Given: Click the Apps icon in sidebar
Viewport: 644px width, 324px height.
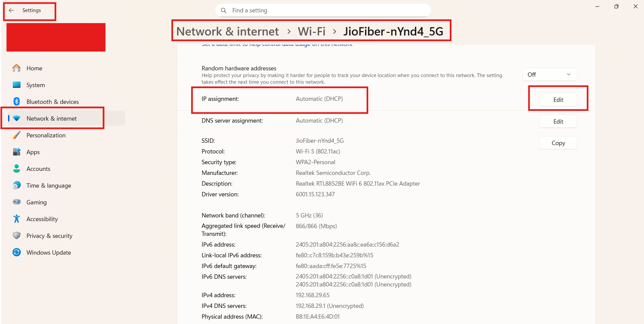Looking at the screenshot, I should click(16, 152).
